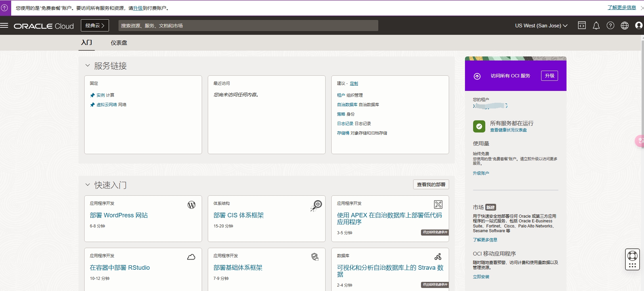
Task: Open 部署 WordPress 网站 quickstart
Action: [119, 215]
